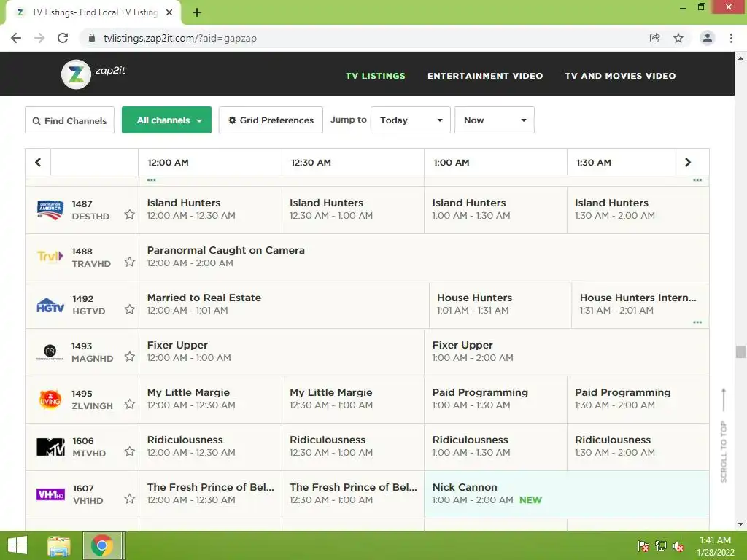
Task: Open Fixer Upper 12:00 AM listing
Action: pos(282,352)
